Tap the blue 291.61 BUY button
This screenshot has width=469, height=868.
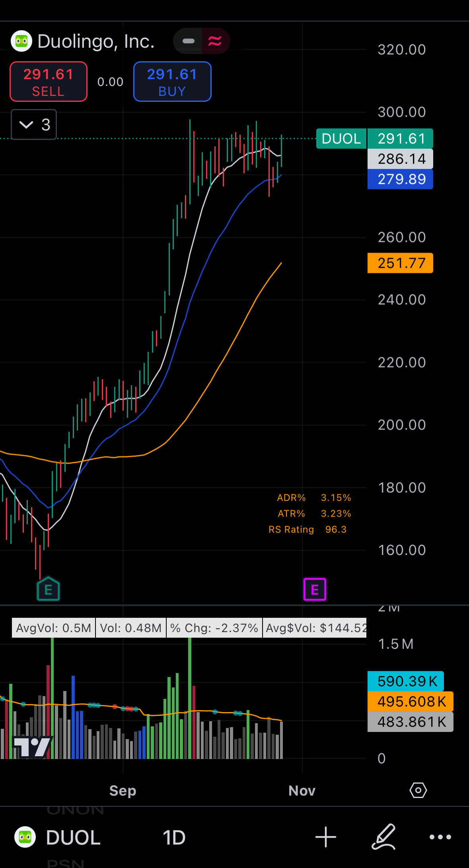(x=172, y=82)
